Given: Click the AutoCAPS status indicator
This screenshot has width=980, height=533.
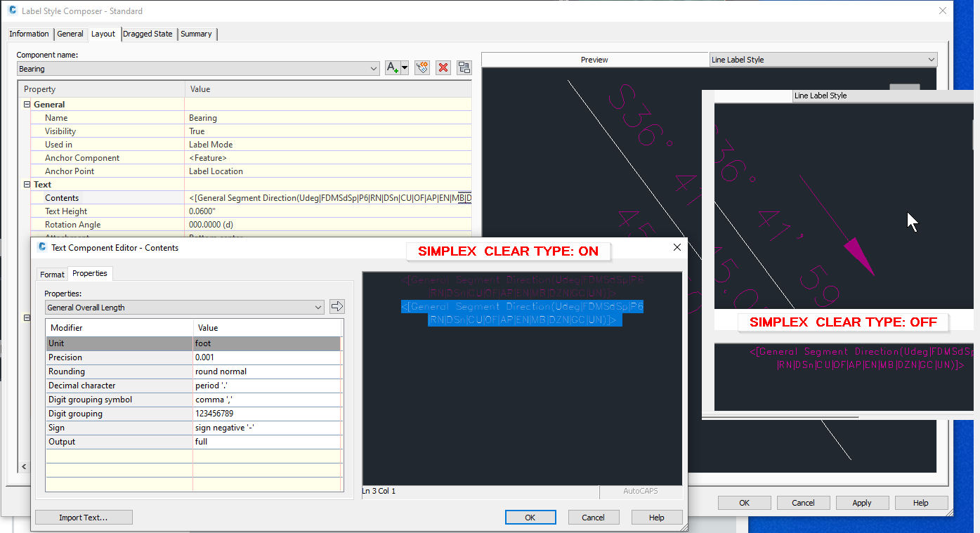Looking at the screenshot, I should click(x=641, y=491).
